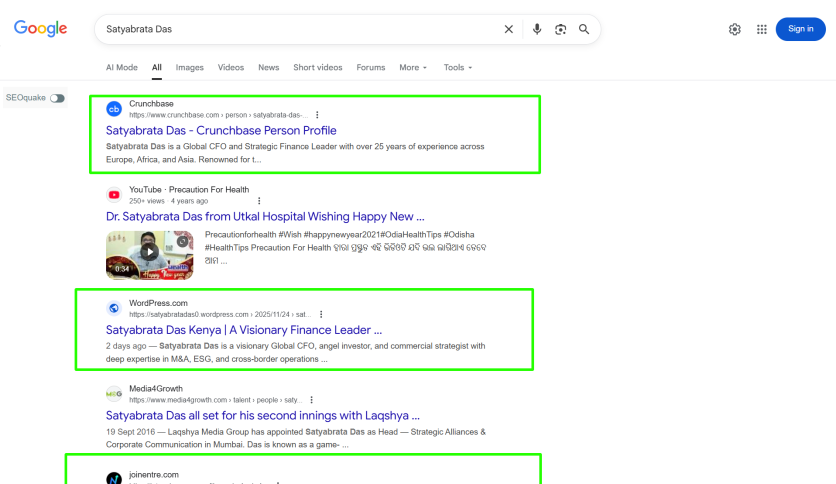
Task: Open the Google apps grid
Action: point(761,29)
